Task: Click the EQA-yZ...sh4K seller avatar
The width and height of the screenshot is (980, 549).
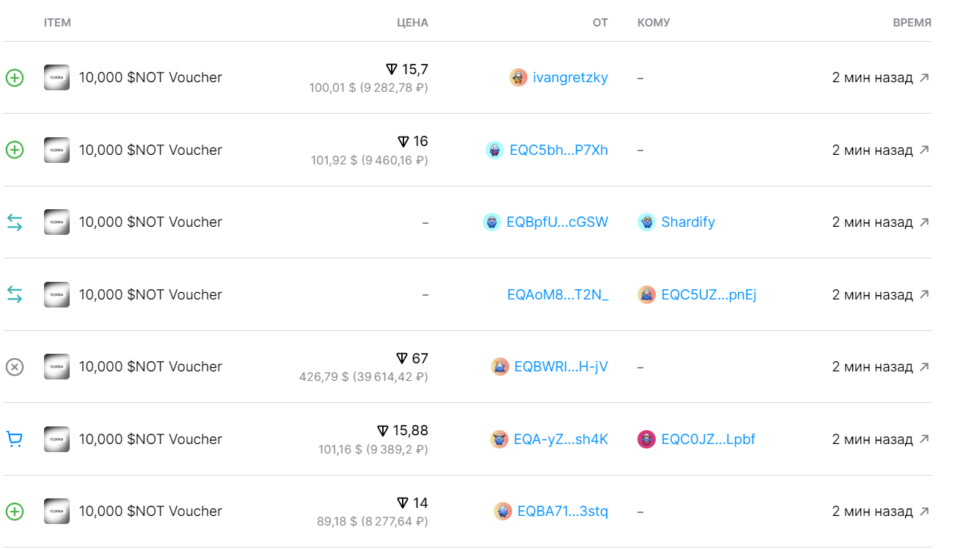Action: pos(499,440)
